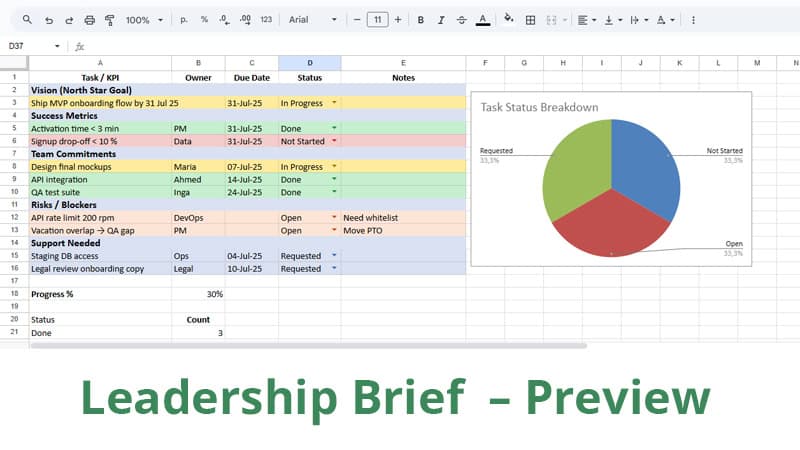
Task: Click the print icon
Action: coord(89,20)
